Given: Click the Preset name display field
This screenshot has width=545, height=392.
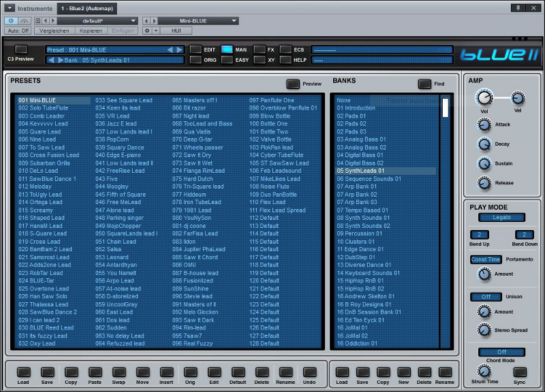Looking at the screenshot, I should (x=114, y=50).
